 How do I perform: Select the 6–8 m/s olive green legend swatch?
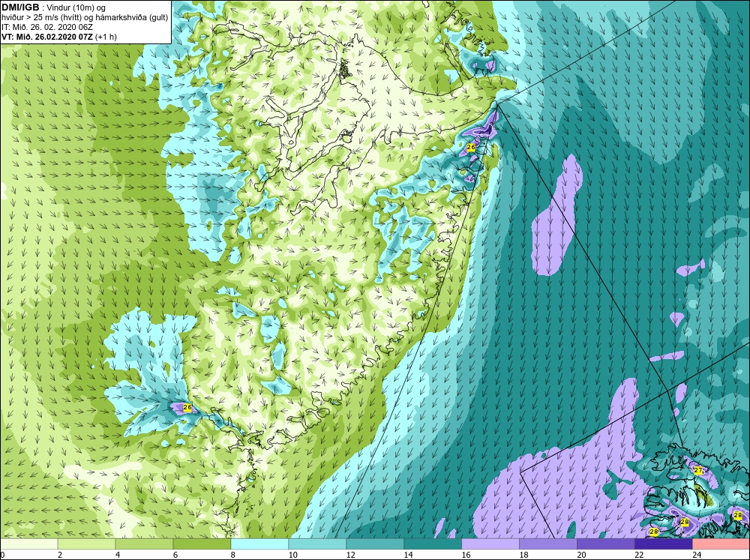tap(202, 544)
